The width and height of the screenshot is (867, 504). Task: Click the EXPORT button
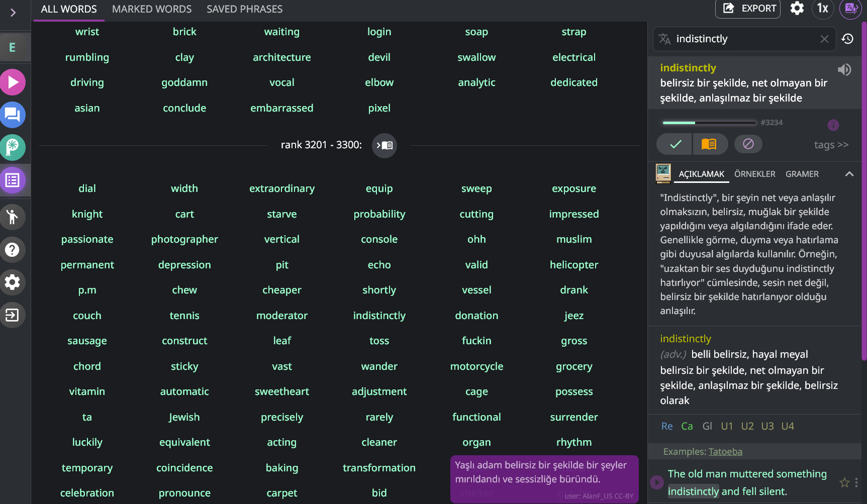tap(748, 9)
